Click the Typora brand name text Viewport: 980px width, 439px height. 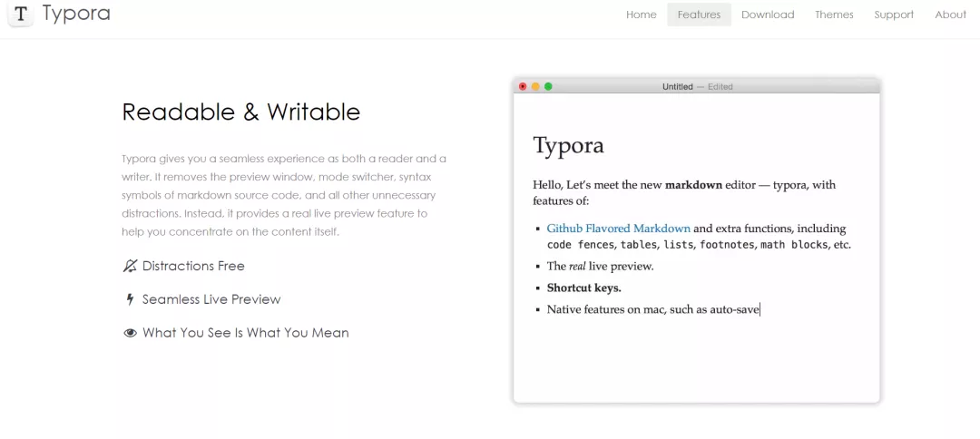(x=76, y=15)
